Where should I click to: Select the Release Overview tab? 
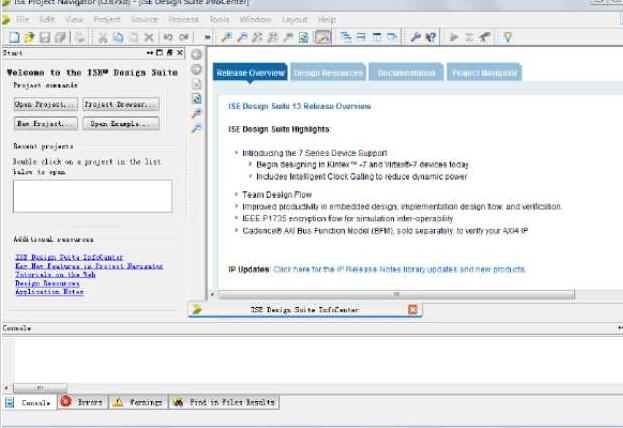pyautogui.click(x=250, y=73)
